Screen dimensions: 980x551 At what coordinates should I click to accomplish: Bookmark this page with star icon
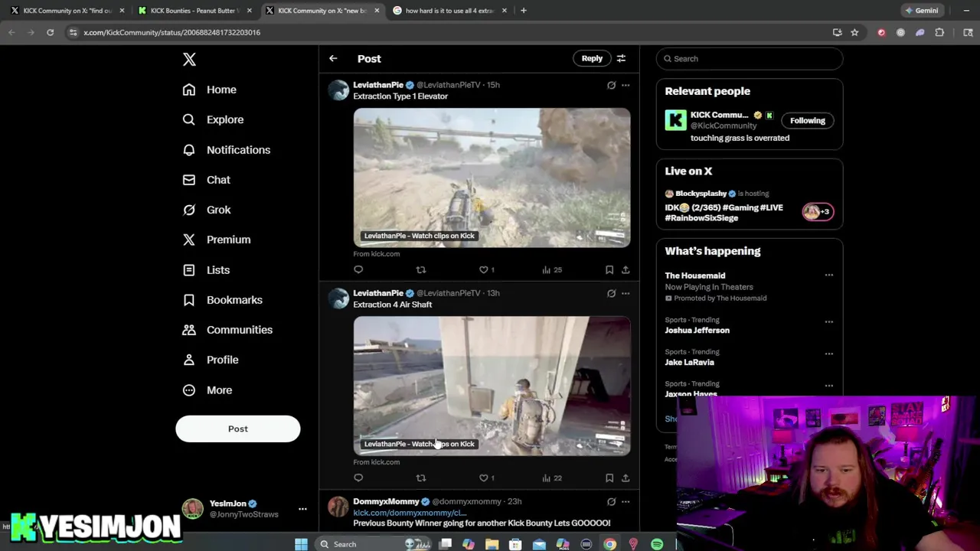click(x=854, y=32)
